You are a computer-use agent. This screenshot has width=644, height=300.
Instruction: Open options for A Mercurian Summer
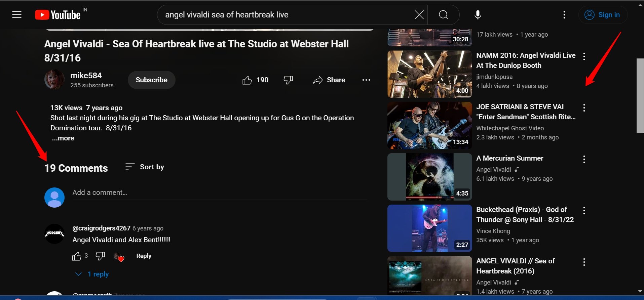[x=584, y=159]
